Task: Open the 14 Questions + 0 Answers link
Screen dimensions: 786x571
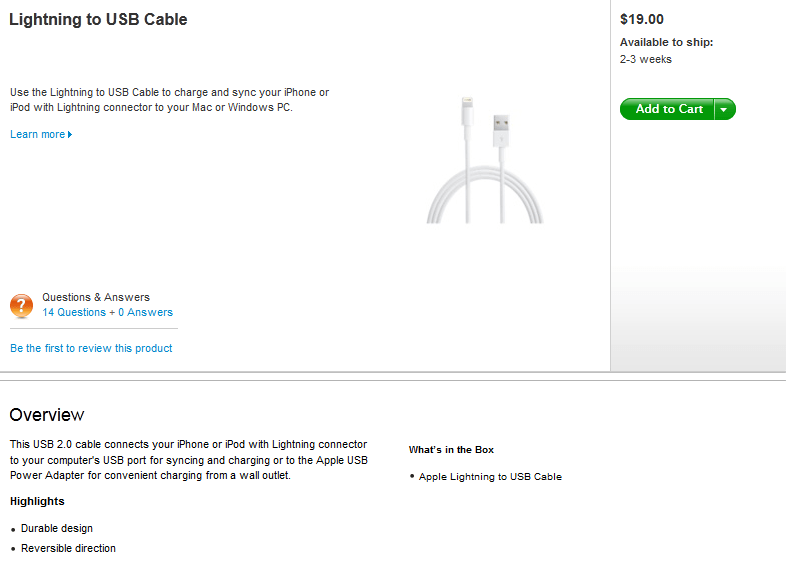Action: 107,312
